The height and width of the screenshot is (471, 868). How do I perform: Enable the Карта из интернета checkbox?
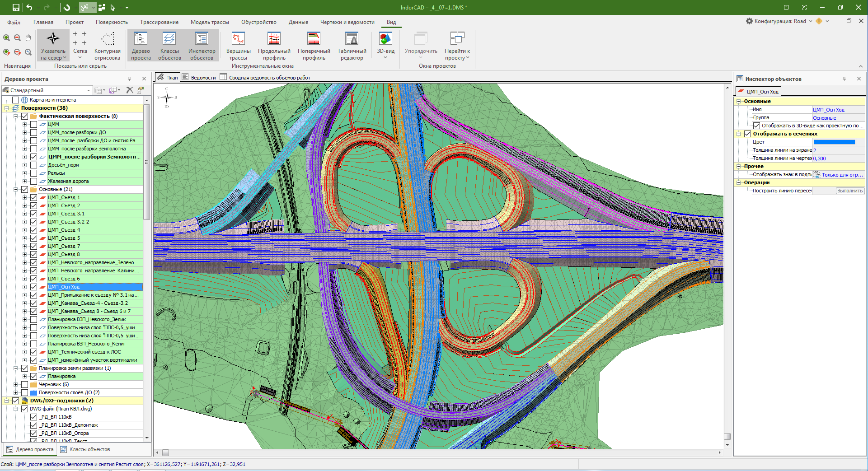[x=16, y=100]
